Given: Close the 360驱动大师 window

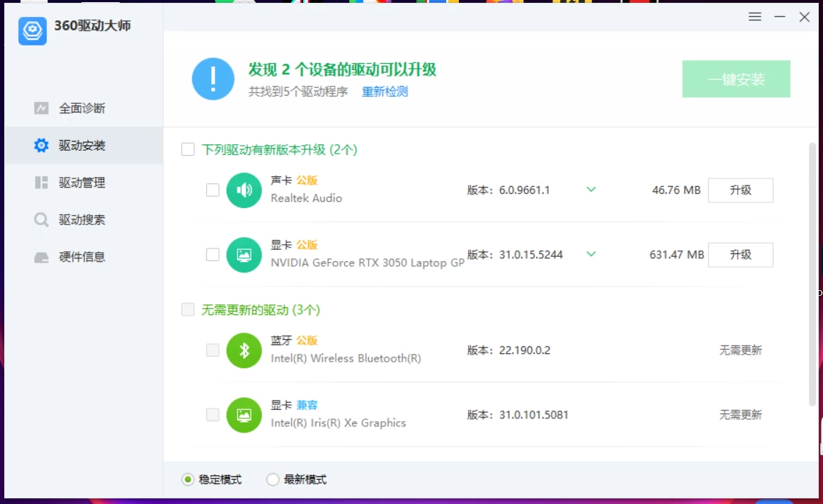Looking at the screenshot, I should (805, 17).
